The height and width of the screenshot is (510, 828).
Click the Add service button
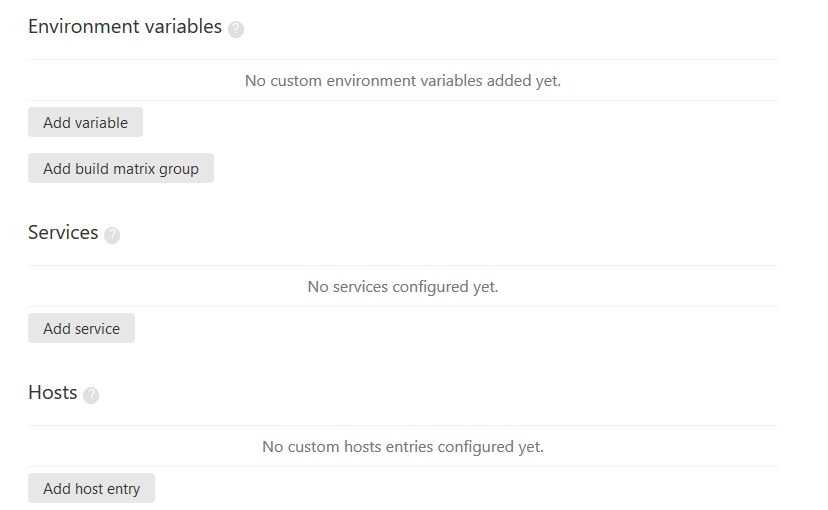[x=81, y=328]
